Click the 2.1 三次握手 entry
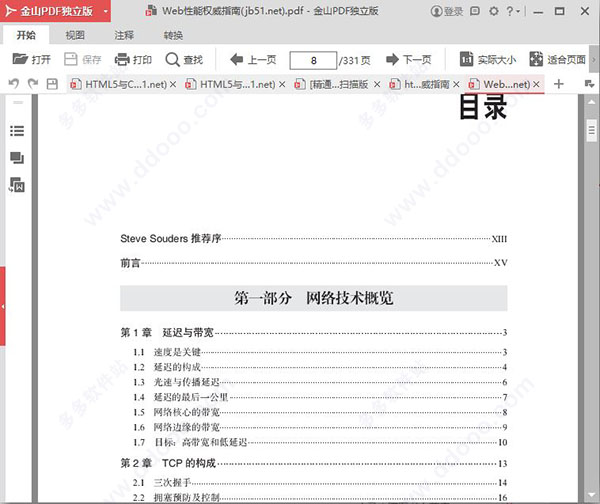Screen dimensions: 600x504 point(320,483)
